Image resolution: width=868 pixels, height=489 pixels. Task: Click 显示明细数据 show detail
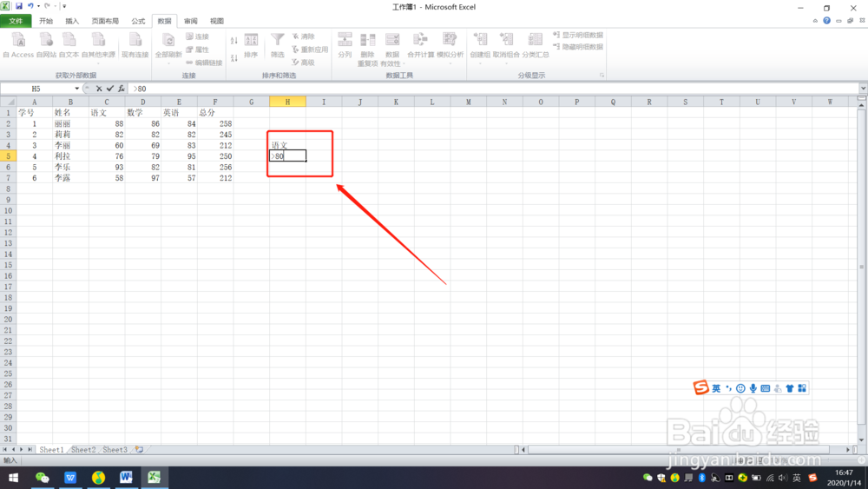(x=578, y=35)
